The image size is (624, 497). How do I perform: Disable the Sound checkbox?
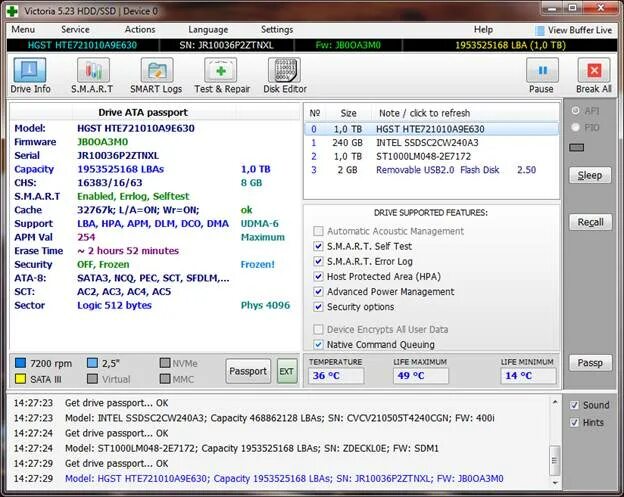coord(574,405)
